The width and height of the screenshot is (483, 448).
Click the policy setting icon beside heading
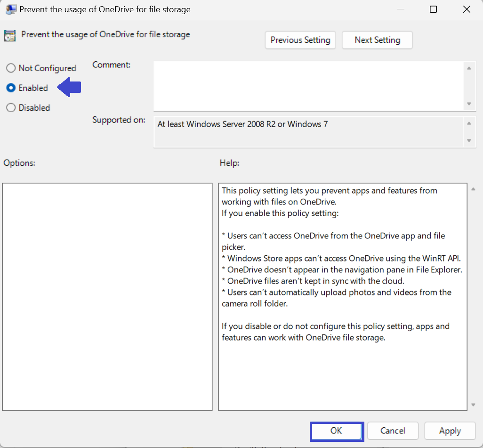pos(10,36)
